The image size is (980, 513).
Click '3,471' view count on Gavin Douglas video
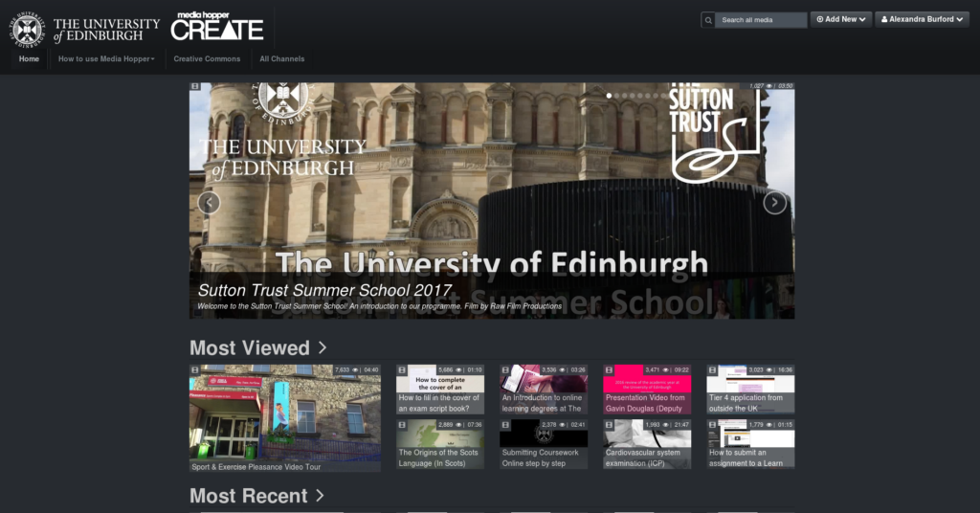click(653, 369)
